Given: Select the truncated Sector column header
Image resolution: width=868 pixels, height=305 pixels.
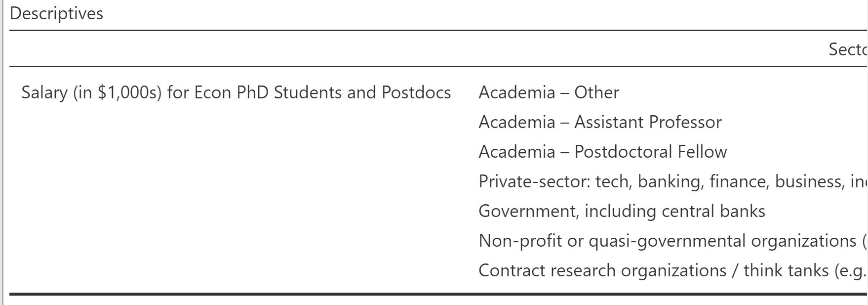Looking at the screenshot, I should [x=848, y=49].
